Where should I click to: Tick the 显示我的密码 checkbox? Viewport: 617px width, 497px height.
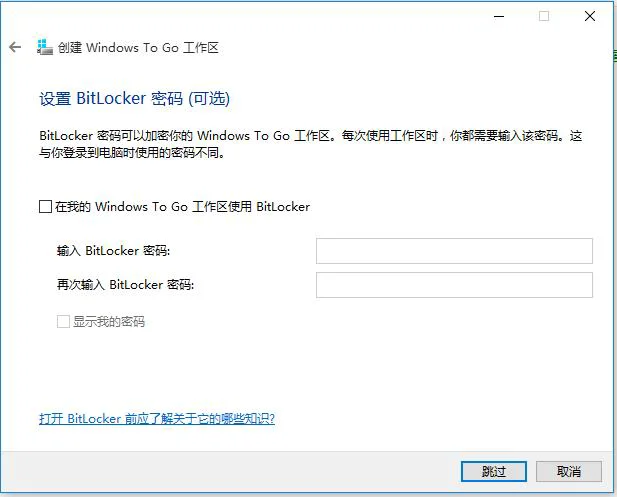coord(63,321)
